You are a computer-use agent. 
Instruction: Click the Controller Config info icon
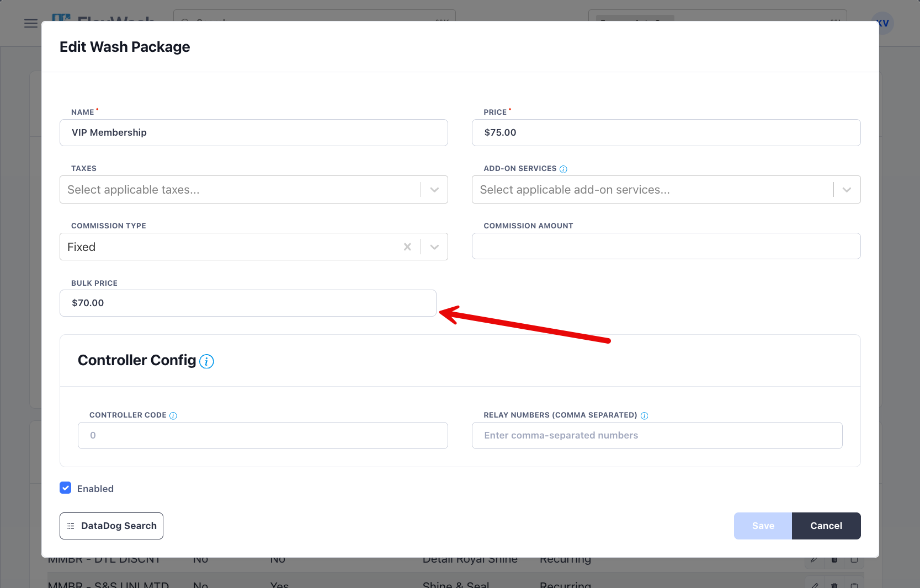click(206, 361)
